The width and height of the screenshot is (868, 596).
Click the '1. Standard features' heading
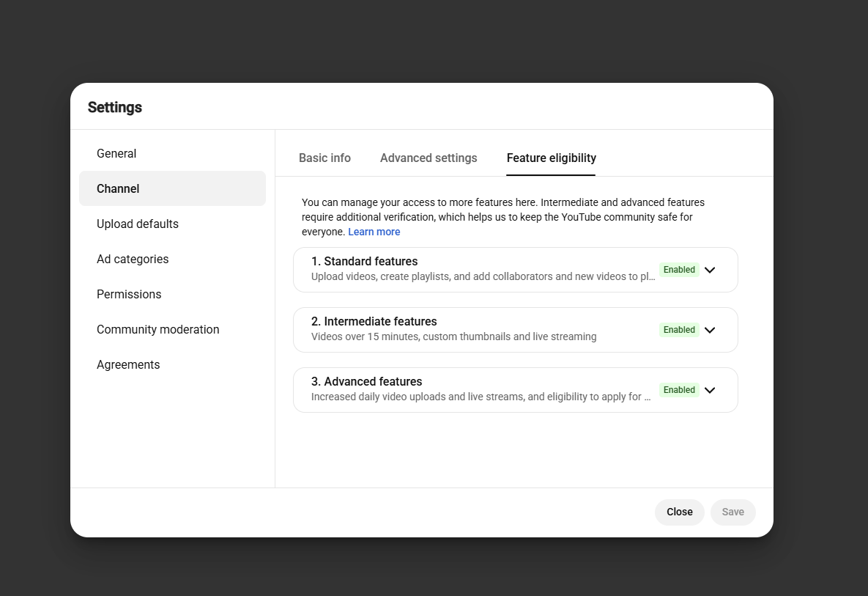[x=364, y=262]
